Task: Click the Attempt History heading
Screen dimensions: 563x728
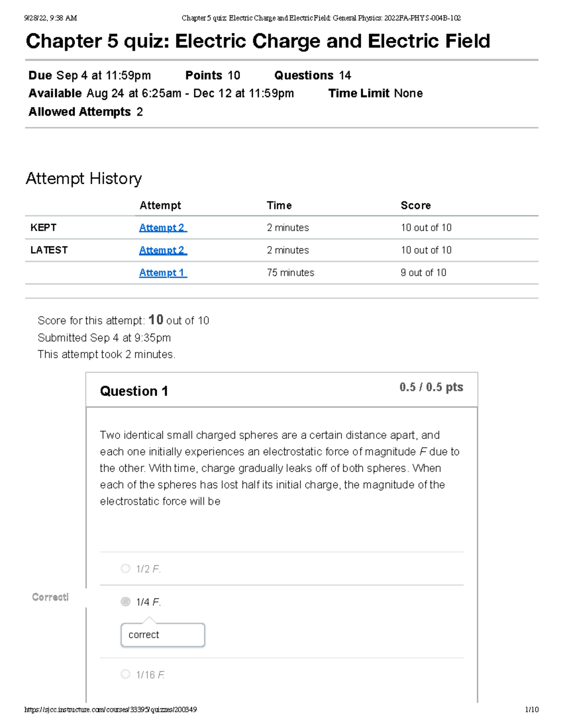Action: [84, 179]
